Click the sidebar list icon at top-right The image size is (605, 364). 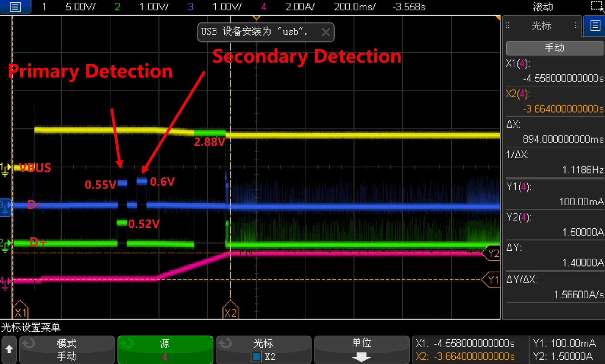point(595,26)
